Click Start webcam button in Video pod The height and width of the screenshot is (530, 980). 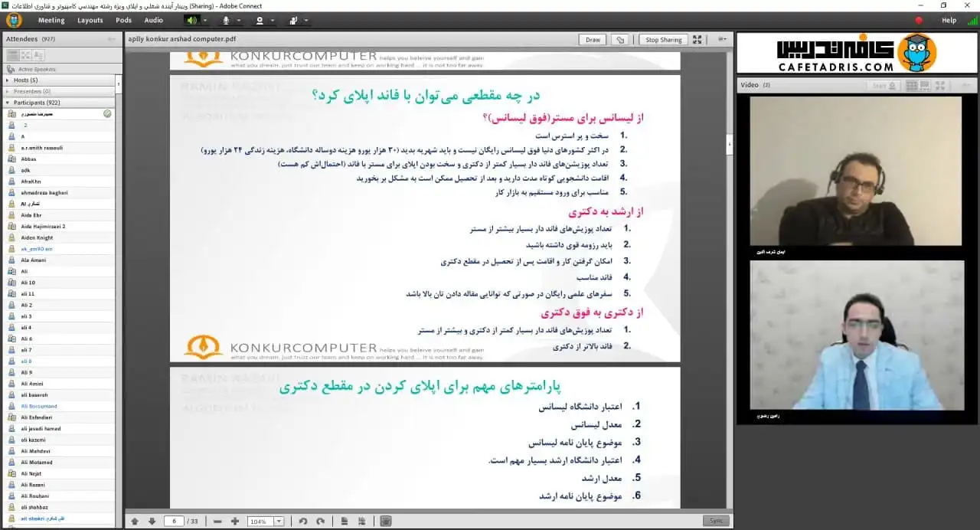coord(882,86)
